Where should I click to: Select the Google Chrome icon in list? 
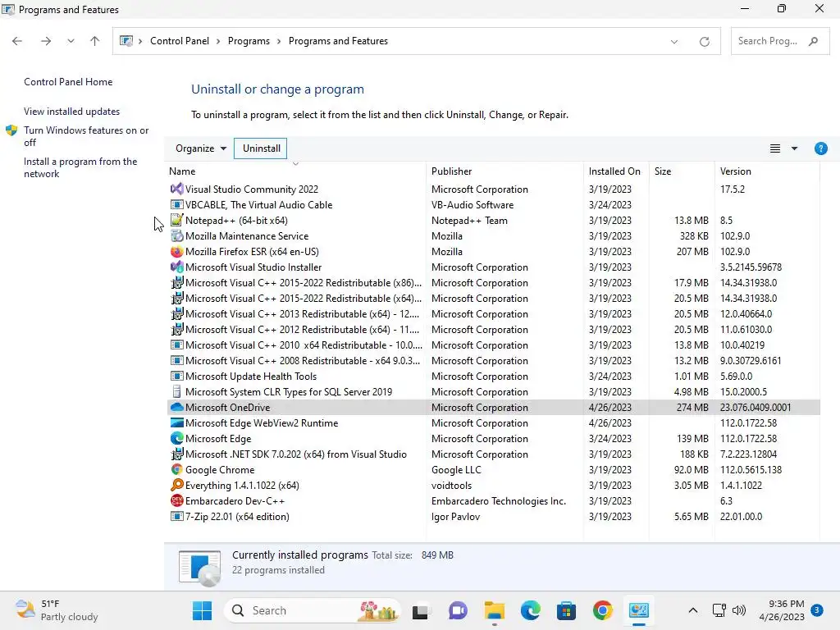[177, 469]
